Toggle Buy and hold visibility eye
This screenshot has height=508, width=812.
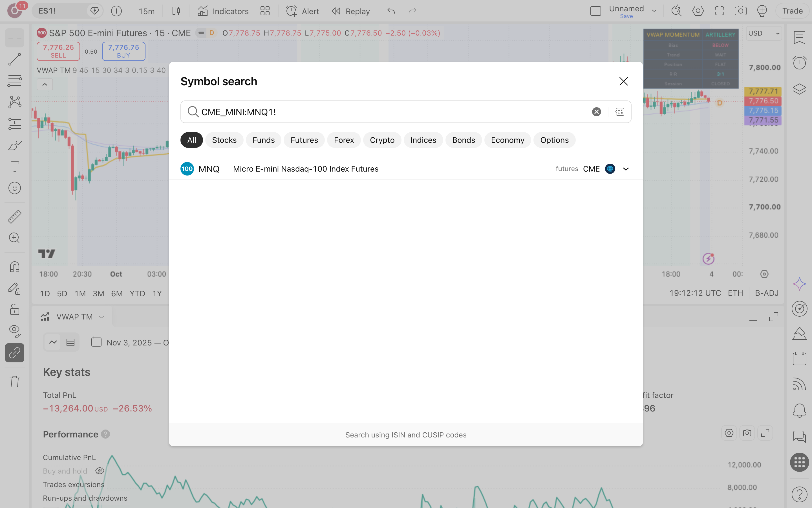[100, 471]
